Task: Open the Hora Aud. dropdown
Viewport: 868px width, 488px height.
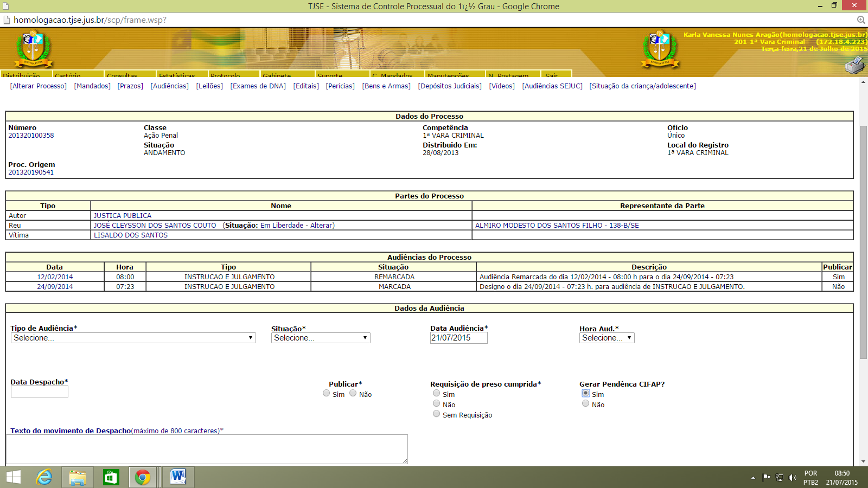Action: [x=607, y=338]
